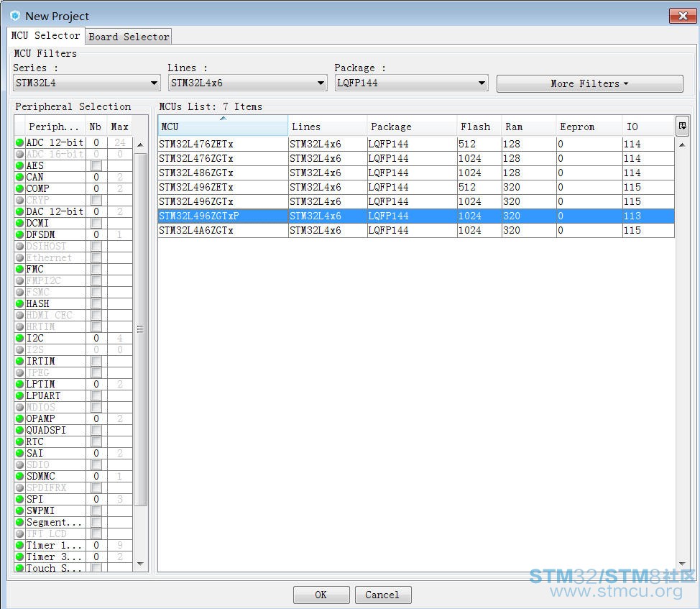Click the green indicator beside SAI
The width and height of the screenshot is (700, 609).
point(19,453)
